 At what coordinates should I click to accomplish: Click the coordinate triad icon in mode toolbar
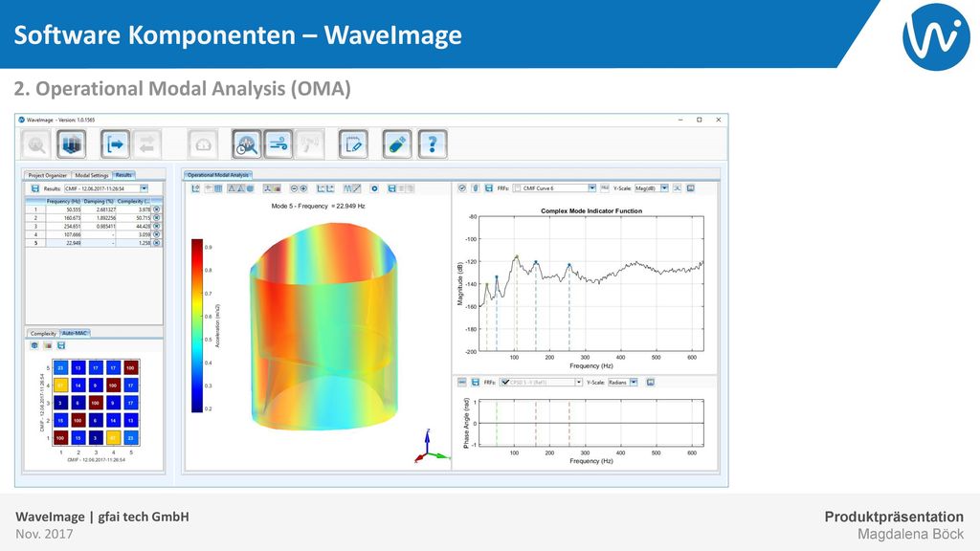(268, 188)
